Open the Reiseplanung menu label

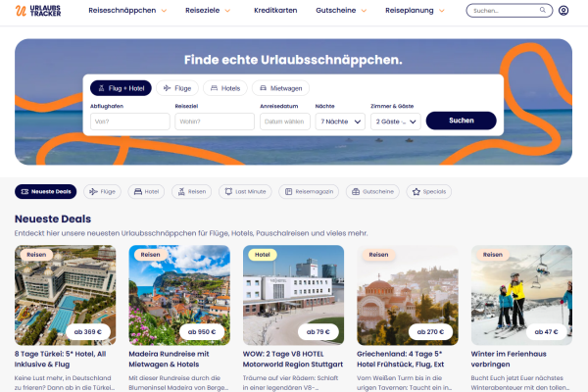coord(410,11)
